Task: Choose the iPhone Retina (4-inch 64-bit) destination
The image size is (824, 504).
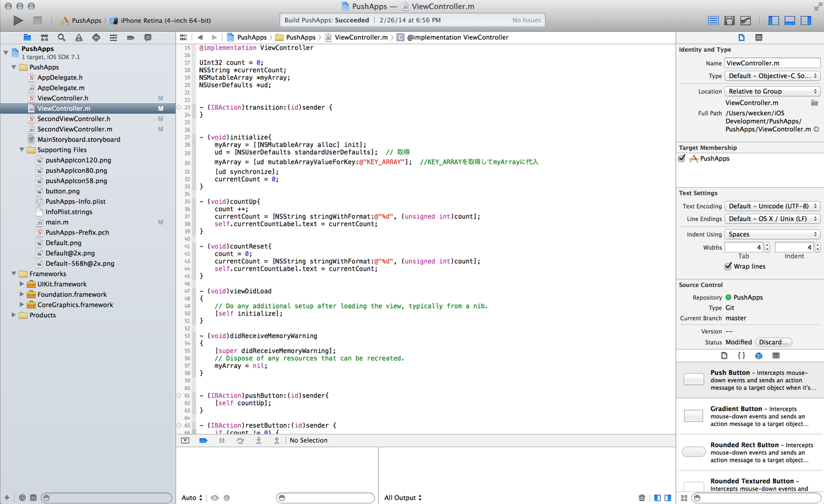Action: (x=160, y=20)
